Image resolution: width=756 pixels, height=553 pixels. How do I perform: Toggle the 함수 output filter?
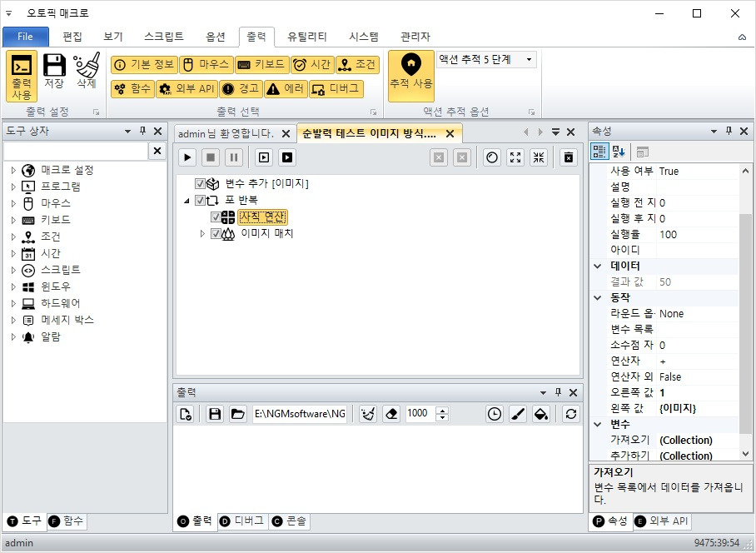click(x=133, y=89)
